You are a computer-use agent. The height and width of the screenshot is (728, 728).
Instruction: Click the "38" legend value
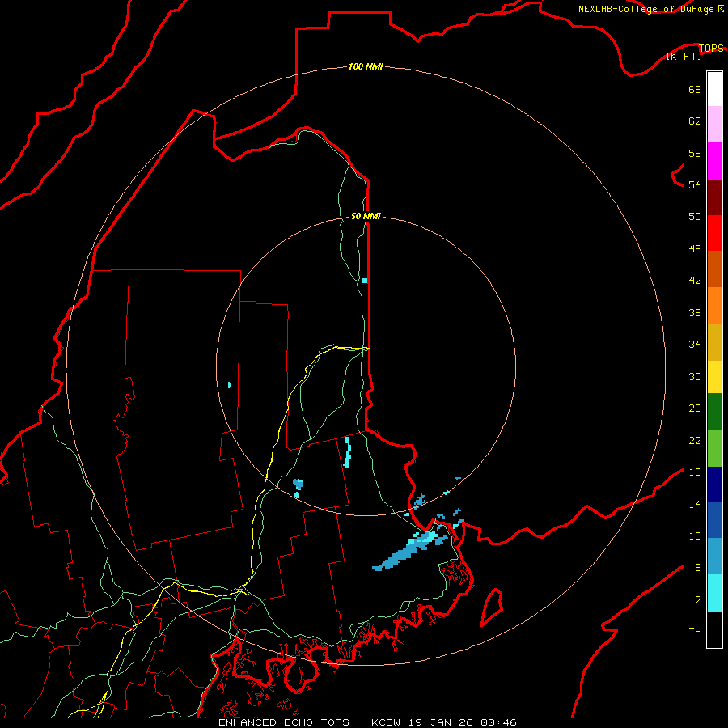[x=695, y=312]
